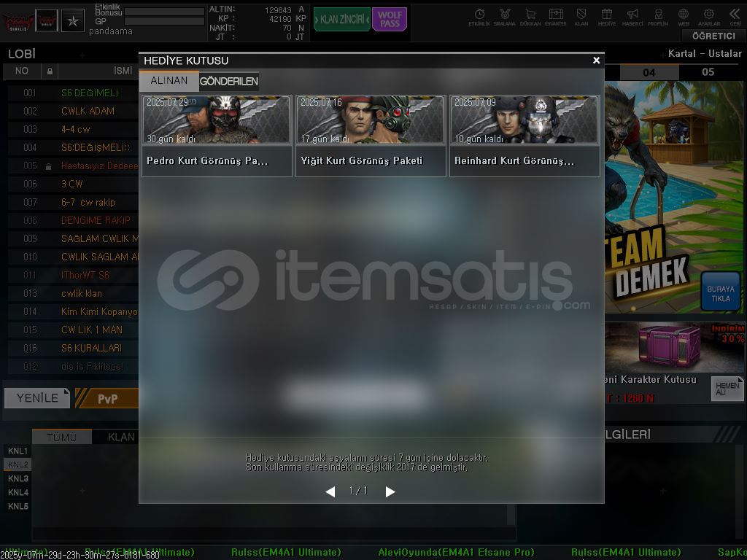Open the SIRALAMA medal ranking icon
Image resolution: width=747 pixels, height=560 pixels.
click(505, 17)
